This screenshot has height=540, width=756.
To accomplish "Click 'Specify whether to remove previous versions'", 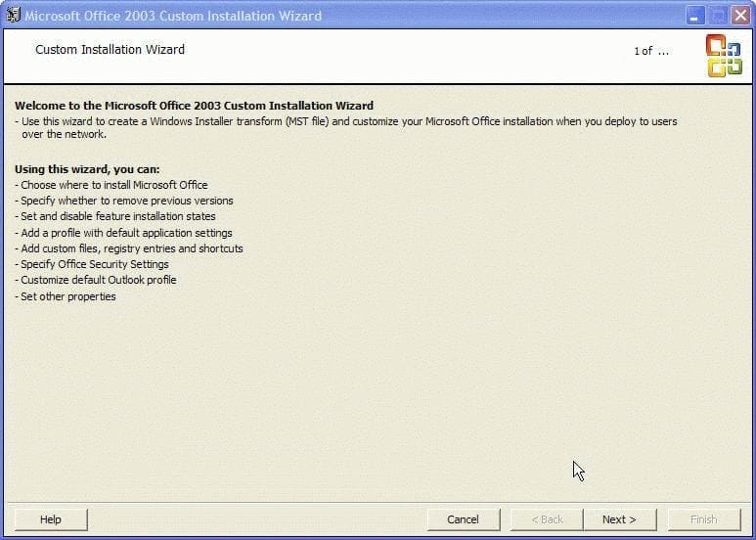I will pyautogui.click(x=124, y=201).
